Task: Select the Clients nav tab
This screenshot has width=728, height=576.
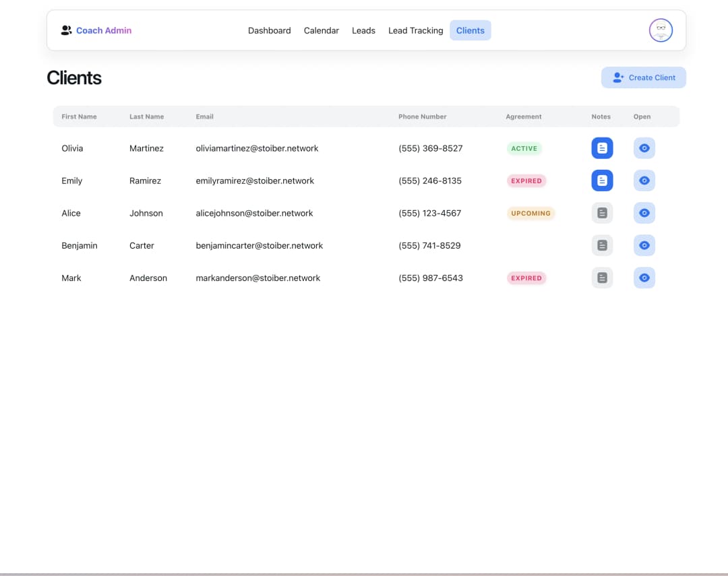Action: click(x=470, y=30)
